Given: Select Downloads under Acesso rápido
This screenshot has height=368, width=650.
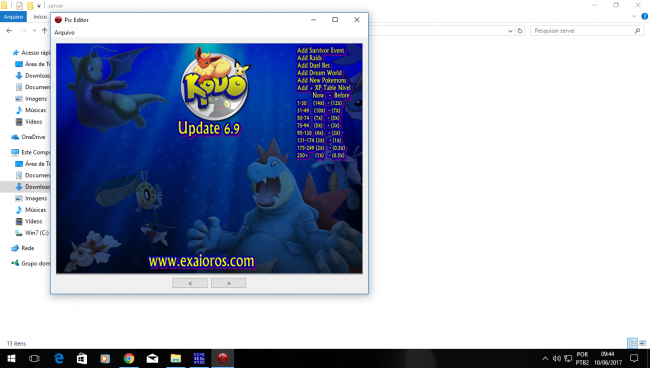Looking at the screenshot, I should click(x=33, y=76).
